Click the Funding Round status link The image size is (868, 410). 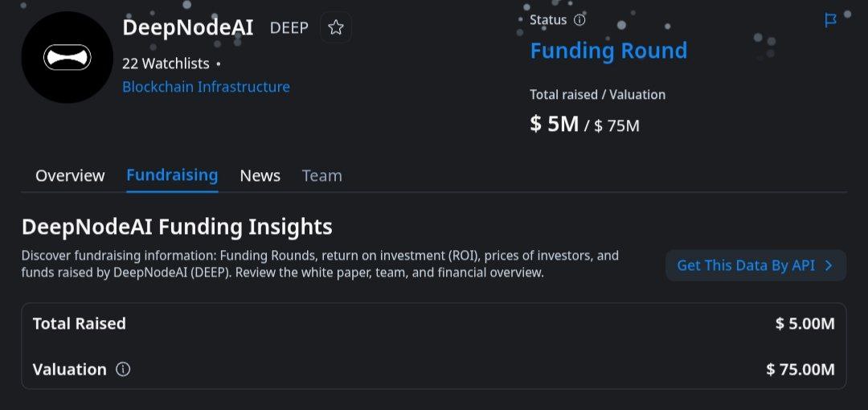[608, 51]
